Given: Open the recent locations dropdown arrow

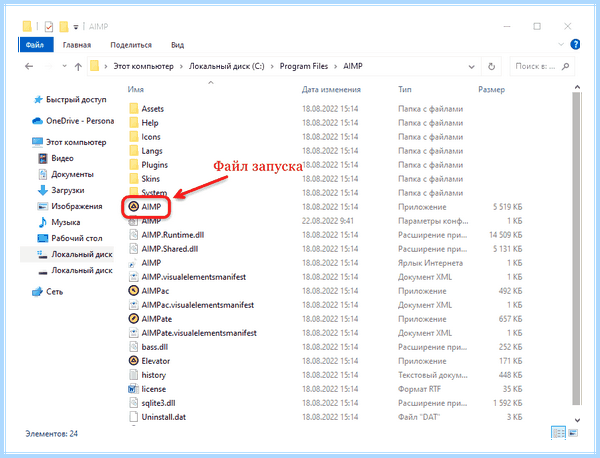Looking at the screenshot, I should 64,66.
